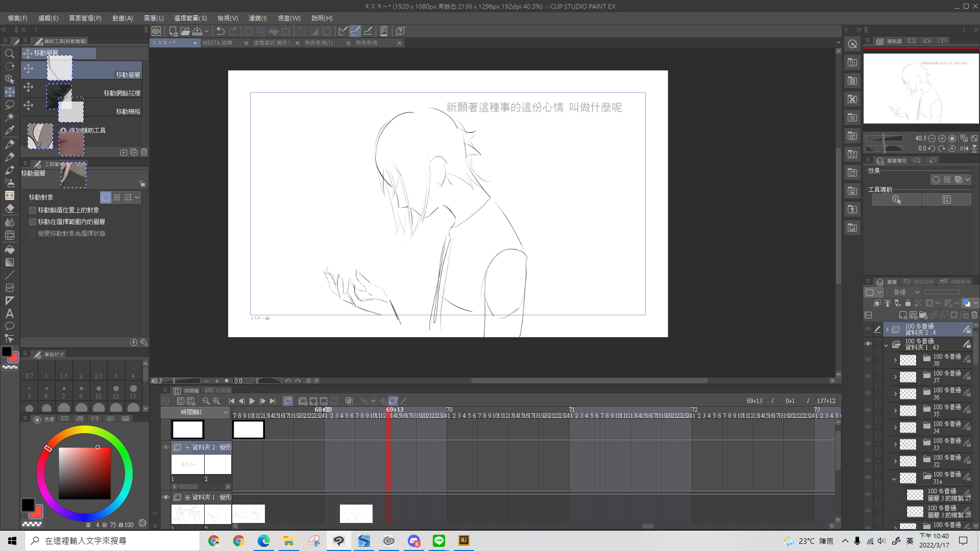Go to the first frame of the timeline

(x=232, y=401)
